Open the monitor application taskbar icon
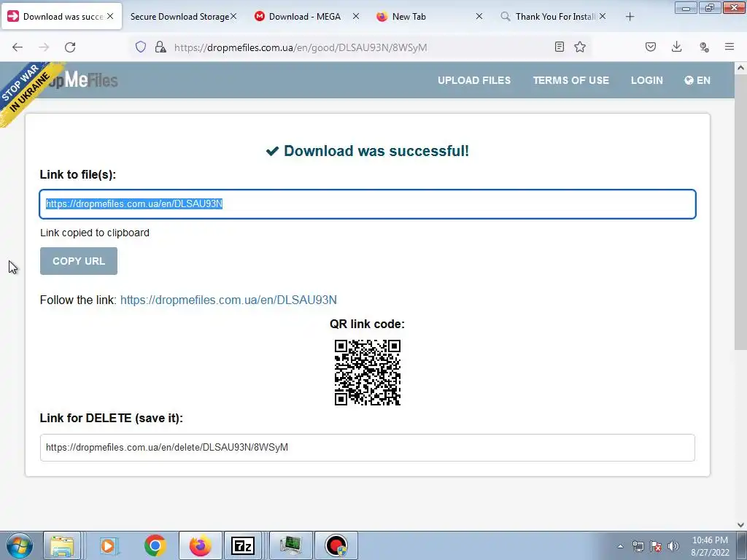Viewport: 747px width, 560px height. coord(291,545)
